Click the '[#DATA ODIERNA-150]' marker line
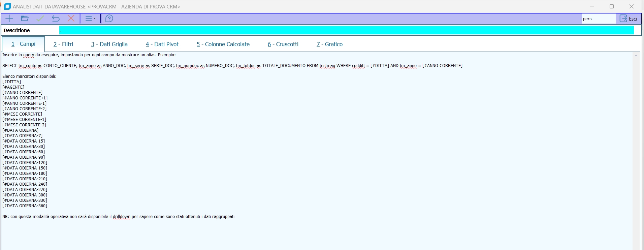 (x=25, y=168)
